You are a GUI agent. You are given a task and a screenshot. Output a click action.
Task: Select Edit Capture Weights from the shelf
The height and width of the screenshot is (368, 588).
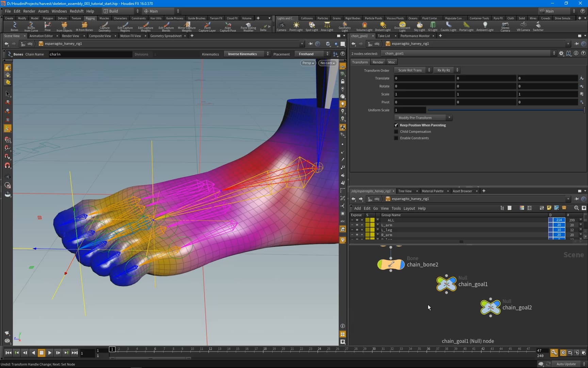145,27
